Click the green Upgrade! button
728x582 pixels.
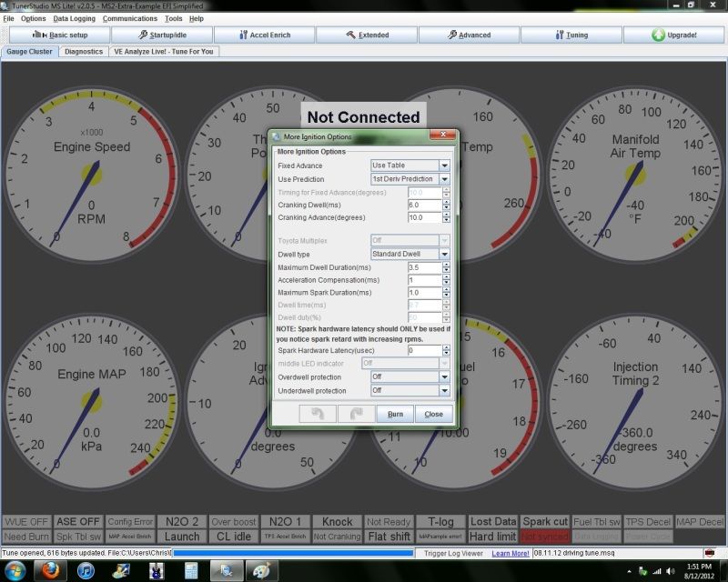click(x=673, y=35)
